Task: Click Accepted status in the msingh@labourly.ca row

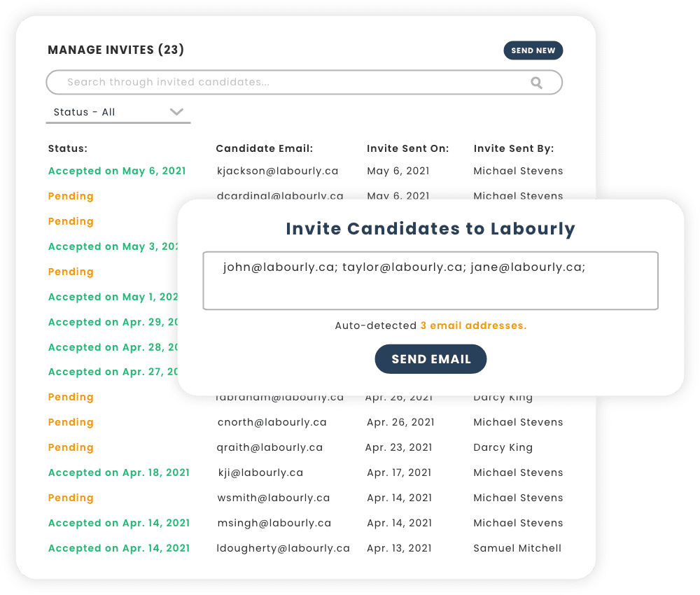Action: pos(119,523)
